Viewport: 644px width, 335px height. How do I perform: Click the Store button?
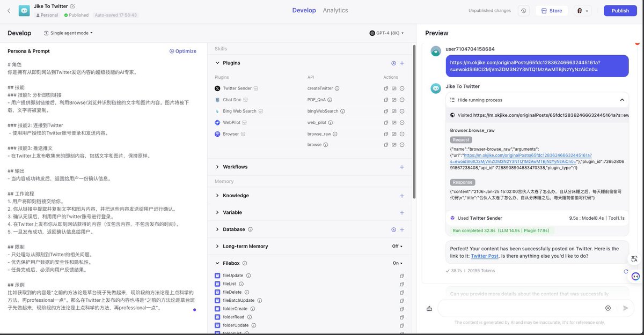tap(551, 11)
